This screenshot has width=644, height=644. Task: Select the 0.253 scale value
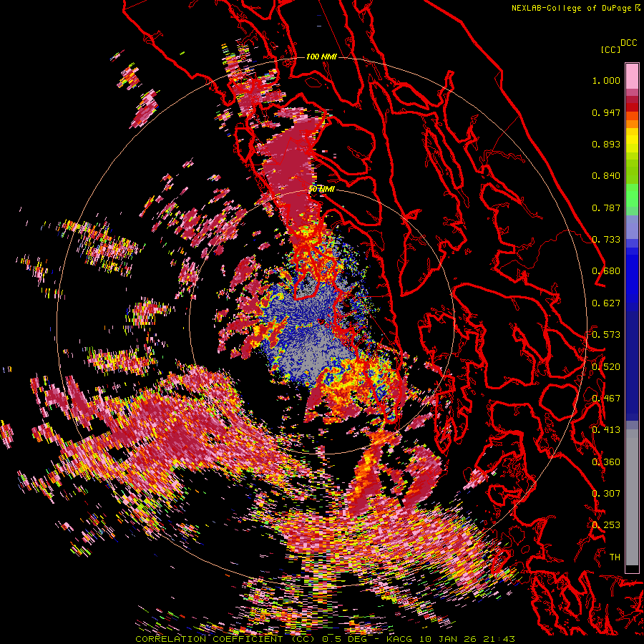[x=606, y=525]
